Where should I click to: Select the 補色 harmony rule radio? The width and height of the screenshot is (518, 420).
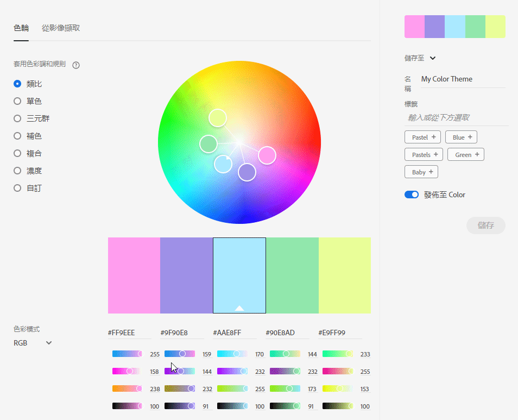point(17,136)
